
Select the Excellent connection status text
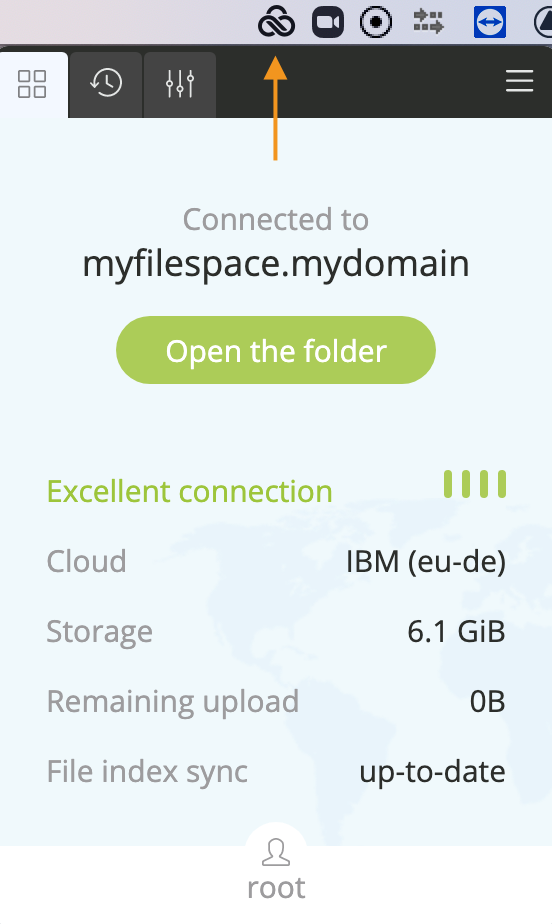click(190, 491)
